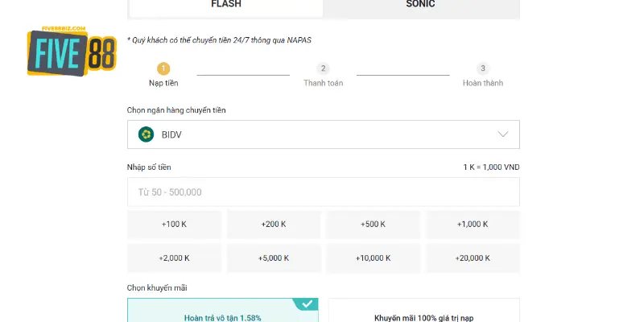Click step 3 circle 'Hoàn thành'
Screen dimensions: 644x322
coord(483,68)
